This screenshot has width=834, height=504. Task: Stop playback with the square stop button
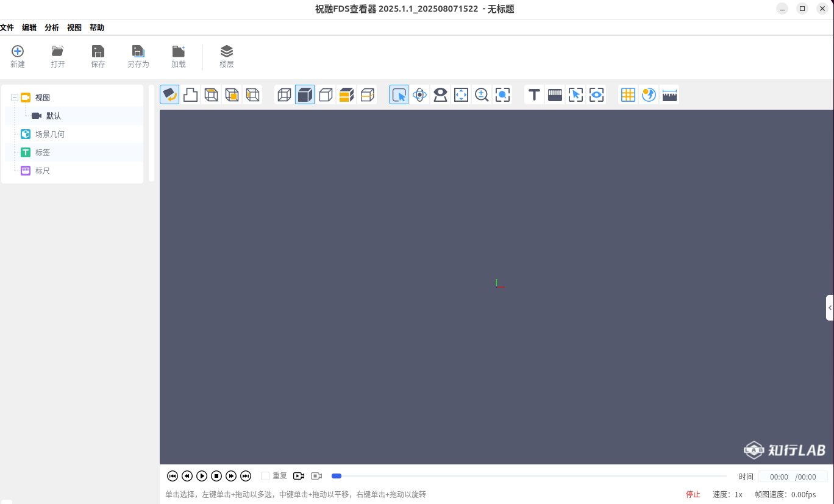point(216,476)
